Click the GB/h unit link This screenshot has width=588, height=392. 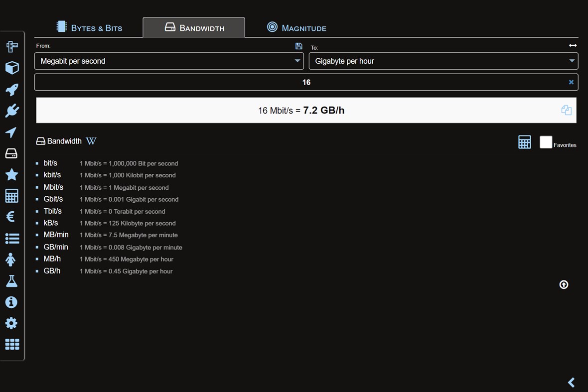pos(52,271)
